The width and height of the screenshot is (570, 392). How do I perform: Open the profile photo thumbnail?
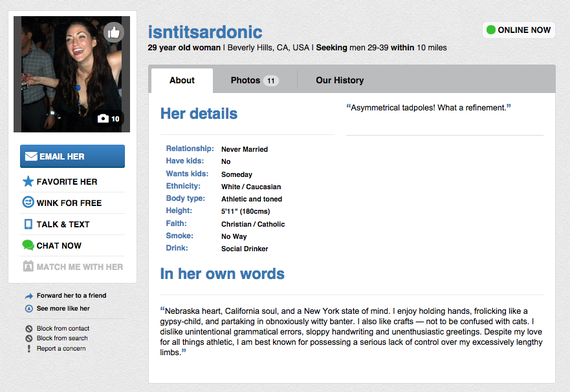(x=72, y=74)
